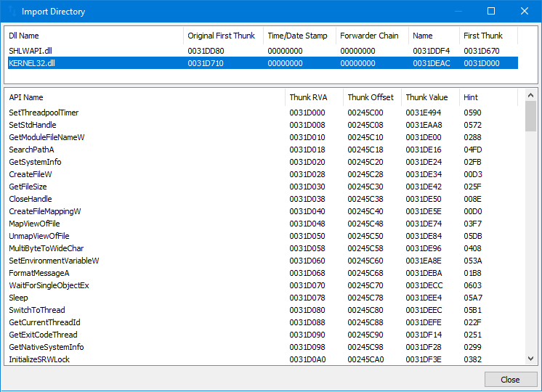Maximize the Import Directory window
Image resolution: width=542 pixels, height=392 pixels.
click(x=491, y=11)
